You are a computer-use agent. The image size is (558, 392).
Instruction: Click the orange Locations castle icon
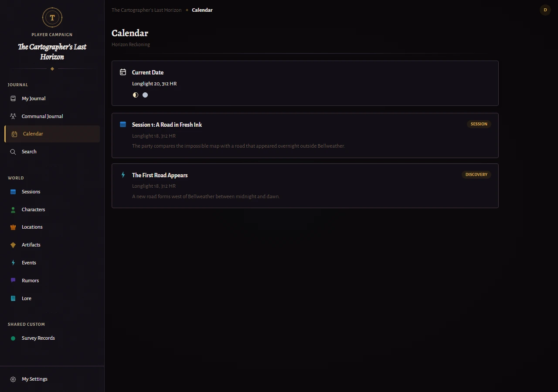click(13, 227)
